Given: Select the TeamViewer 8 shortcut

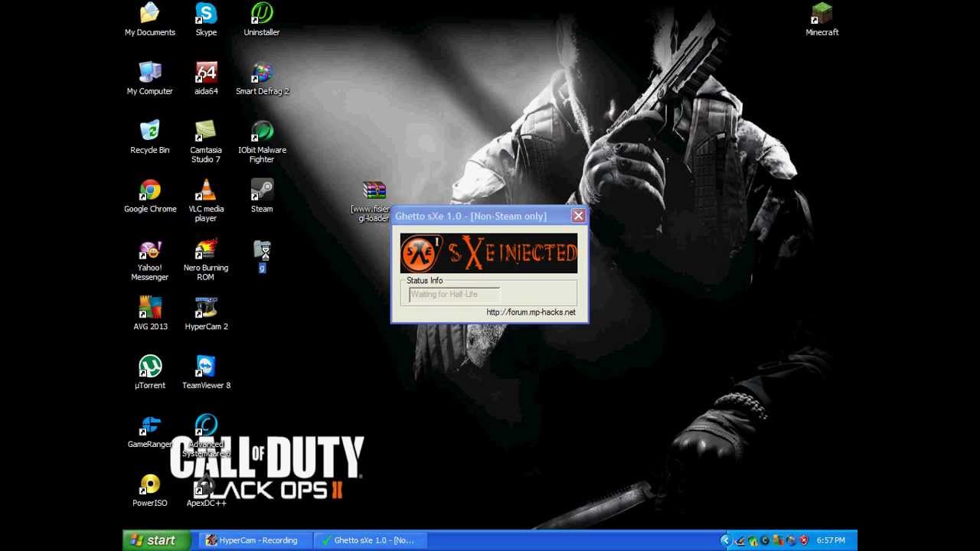Looking at the screenshot, I should tap(206, 373).
